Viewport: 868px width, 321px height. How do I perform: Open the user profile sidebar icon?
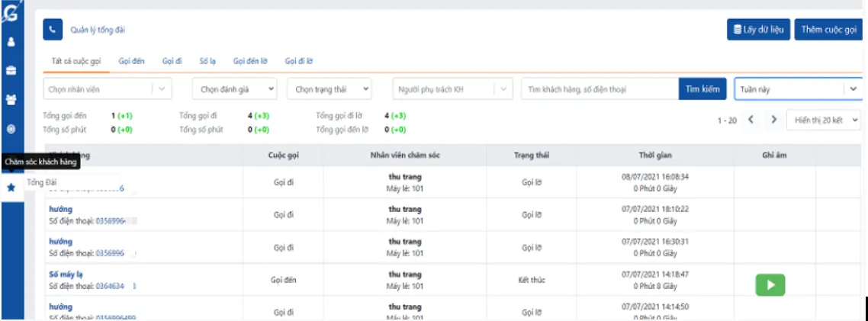tap(11, 41)
